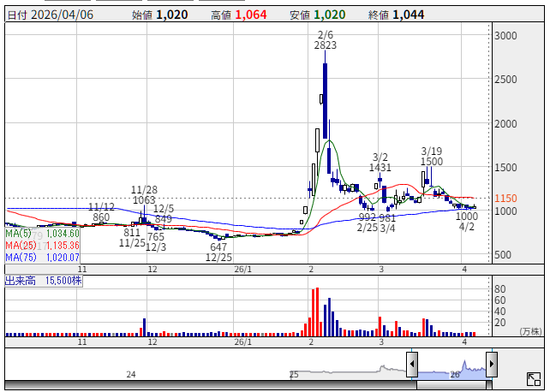Click the right range handle arrow in navigator
This screenshot has width=550, height=392.
[x=491, y=365]
